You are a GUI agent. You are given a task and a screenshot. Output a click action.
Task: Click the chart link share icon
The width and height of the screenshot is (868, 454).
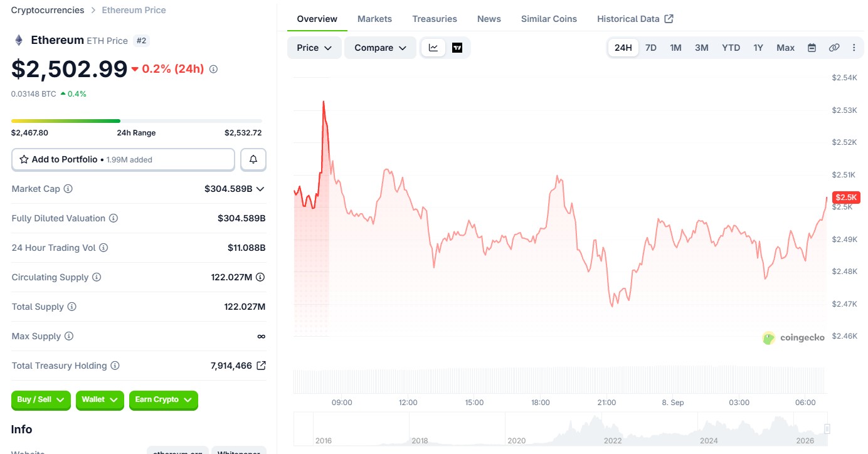tap(834, 48)
